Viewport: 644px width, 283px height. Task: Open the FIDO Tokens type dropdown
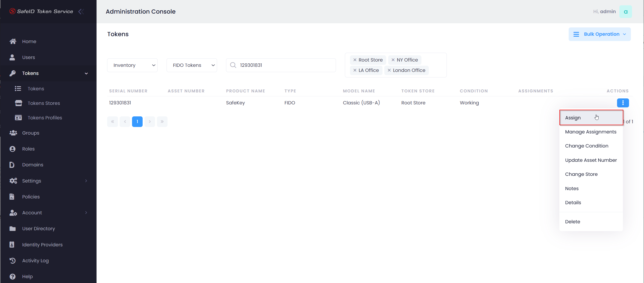click(x=192, y=65)
